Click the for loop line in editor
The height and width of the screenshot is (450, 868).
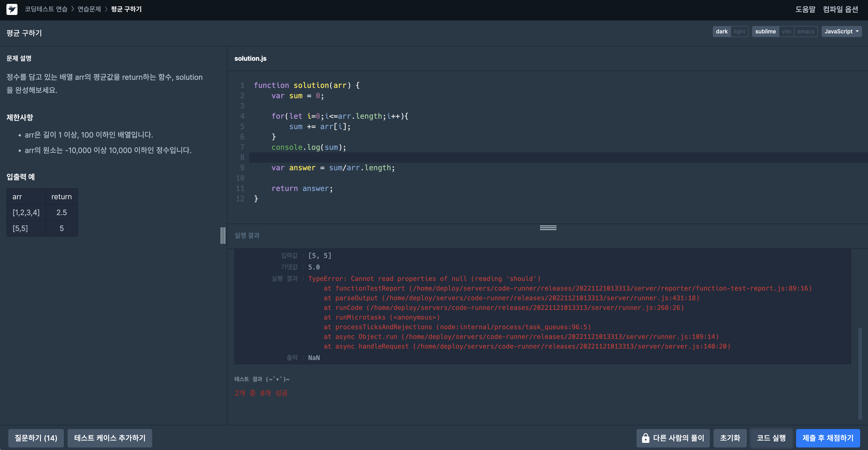(340, 116)
